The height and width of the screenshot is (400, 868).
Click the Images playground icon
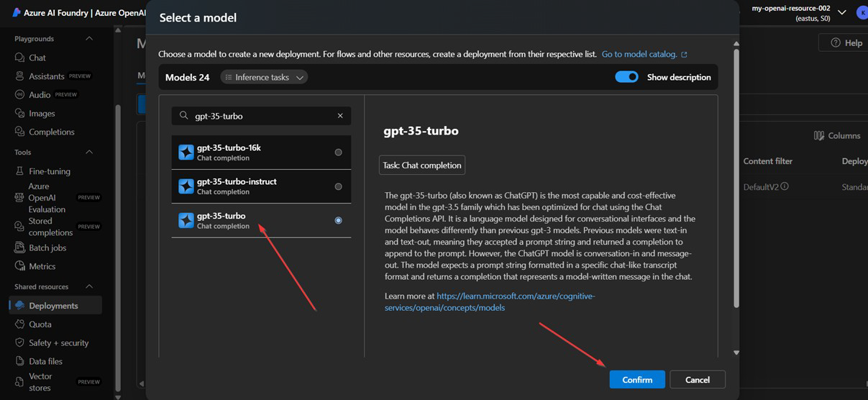click(20, 114)
